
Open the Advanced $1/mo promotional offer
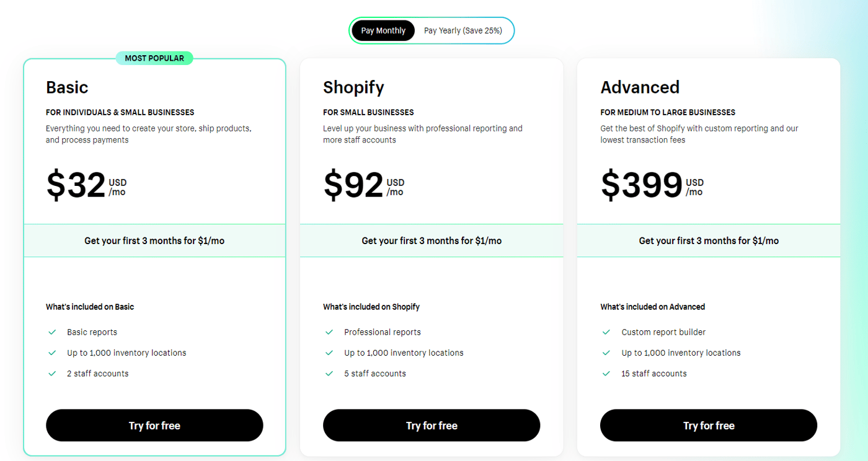[x=708, y=240]
